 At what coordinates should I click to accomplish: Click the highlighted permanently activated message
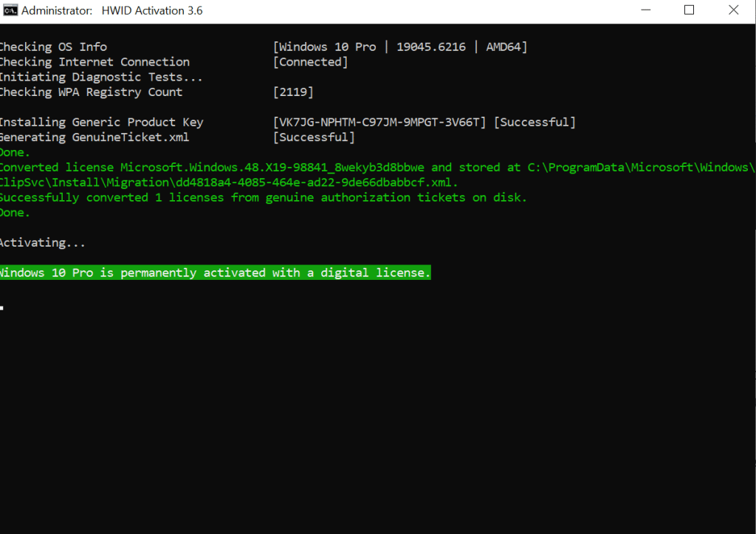coord(214,273)
